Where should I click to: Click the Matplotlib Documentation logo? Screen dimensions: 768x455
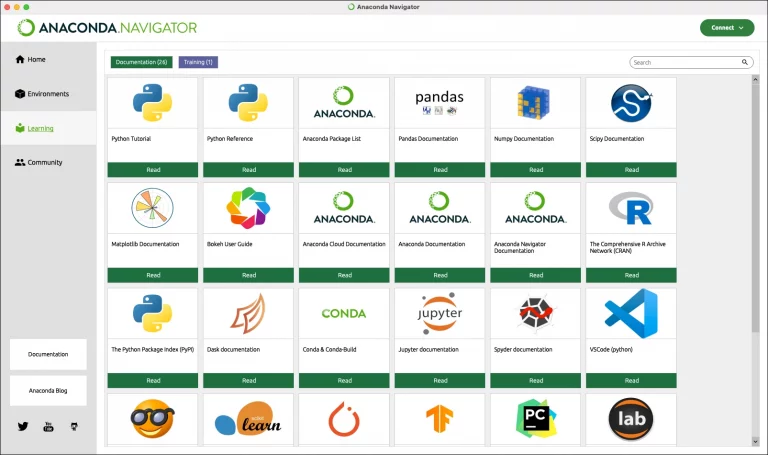point(153,208)
